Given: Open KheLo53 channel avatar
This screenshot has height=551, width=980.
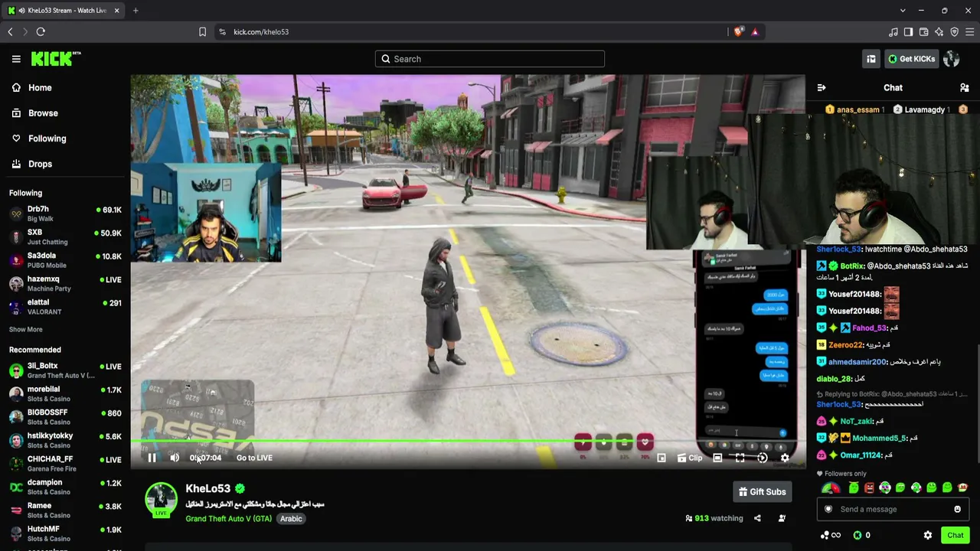Looking at the screenshot, I should pos(161,499).
